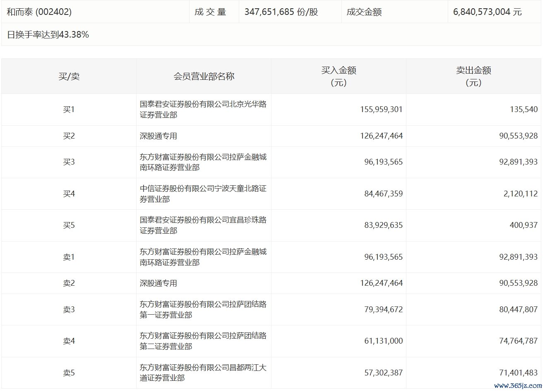This screenshot has height=392, width=545.
Task: Click 96,193,565 in the 卖1 row
Action: pyautogui.click(x=384, y=257)
